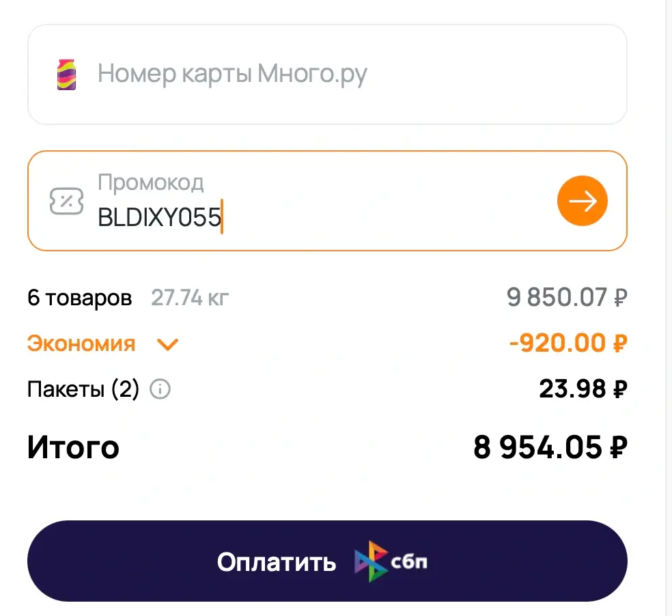Click the 6 товаров label

click(x=79, y=298)
